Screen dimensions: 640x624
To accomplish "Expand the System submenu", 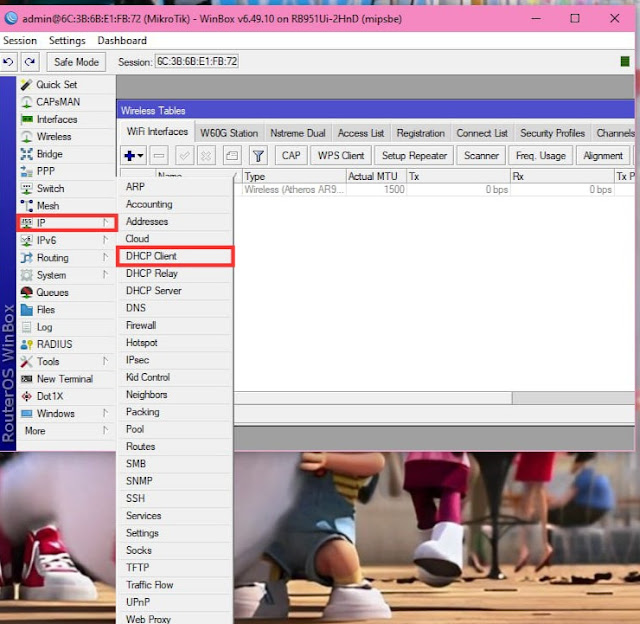I will [66, 275].
